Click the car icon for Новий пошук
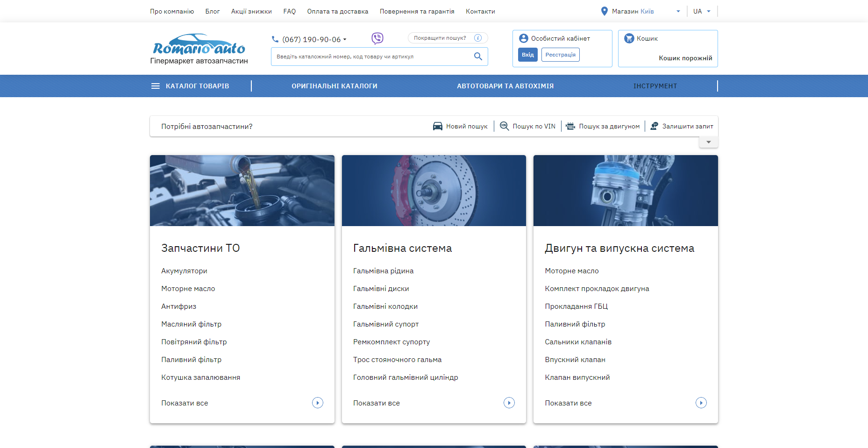868x448 pixels. [x=438, y=126]
